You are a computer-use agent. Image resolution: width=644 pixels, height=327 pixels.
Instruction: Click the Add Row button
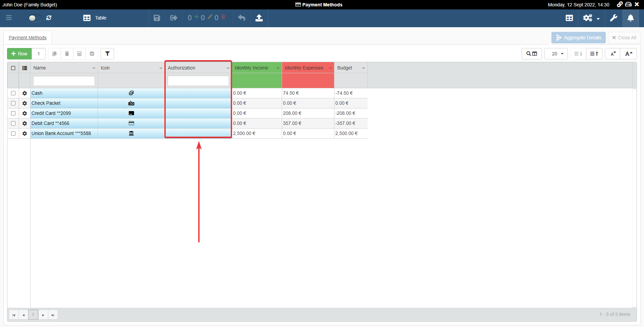pos(19,54)
